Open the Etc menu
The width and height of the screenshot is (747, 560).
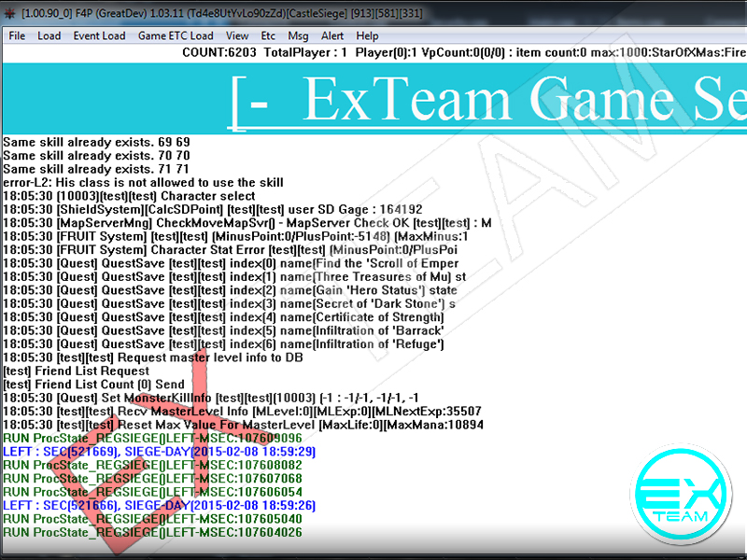(268, 35)
